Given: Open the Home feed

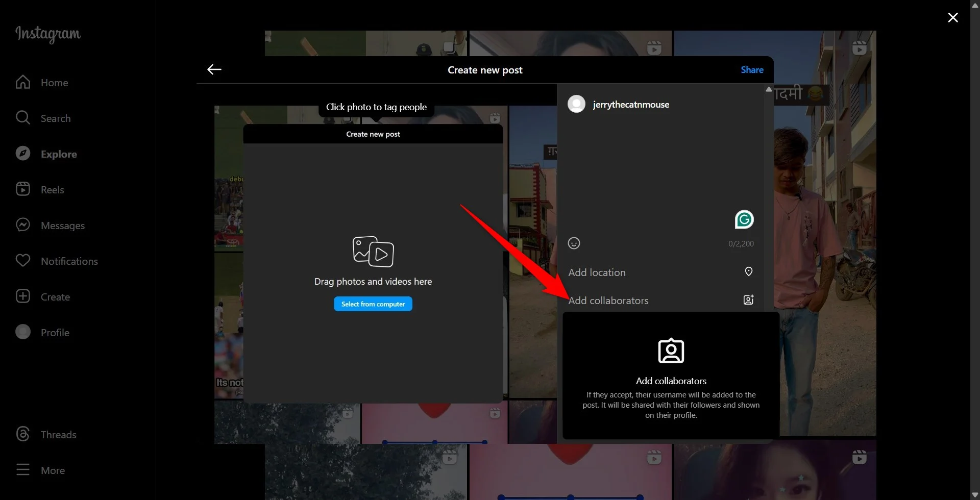Looking at the screenshot, I should (x=42, y=83).
